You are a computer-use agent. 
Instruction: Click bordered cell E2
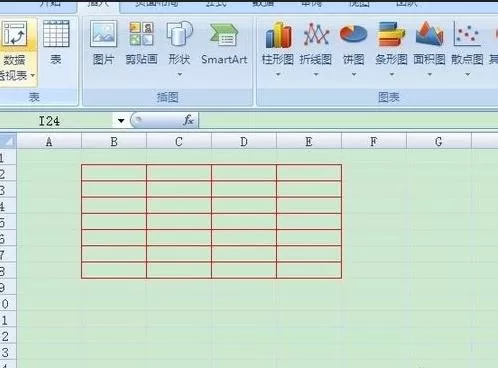tap(309, 173)
